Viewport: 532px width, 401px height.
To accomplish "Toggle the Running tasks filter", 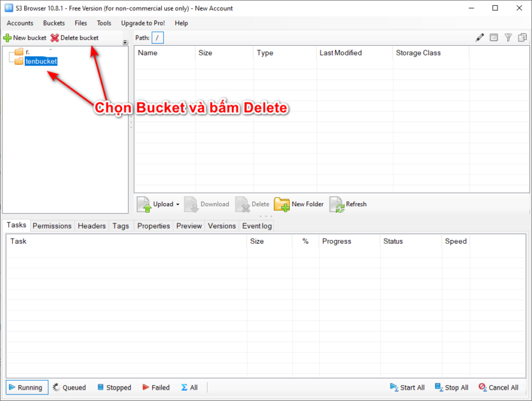I will tap(27, 388).
